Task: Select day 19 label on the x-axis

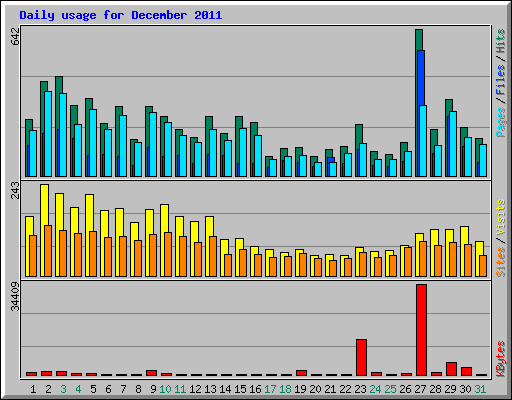Action: coord(300,389)
